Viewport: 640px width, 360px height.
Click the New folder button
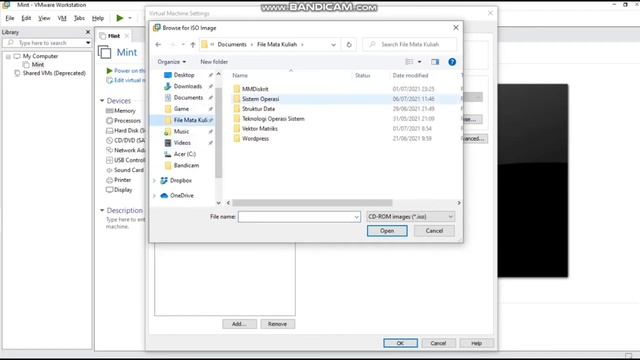tap(214, 62)
